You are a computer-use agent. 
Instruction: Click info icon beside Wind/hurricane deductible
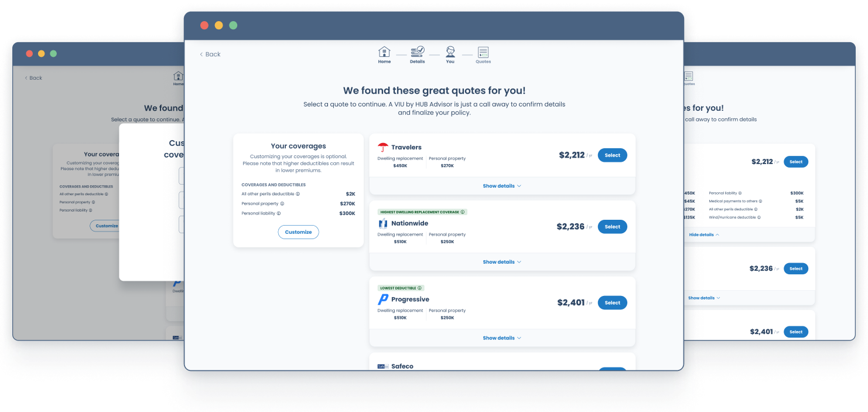[759, 217]
